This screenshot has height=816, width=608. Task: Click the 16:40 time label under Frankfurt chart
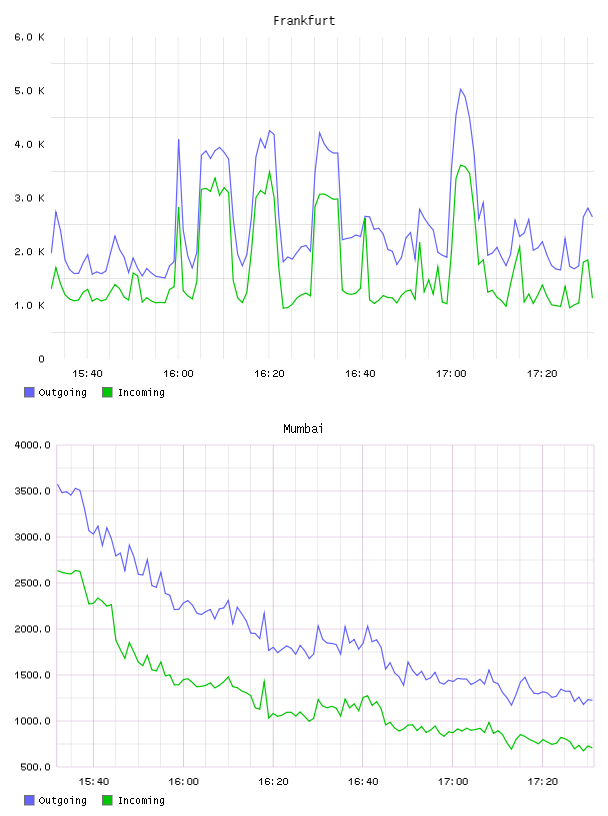click(x=360, y=374)
